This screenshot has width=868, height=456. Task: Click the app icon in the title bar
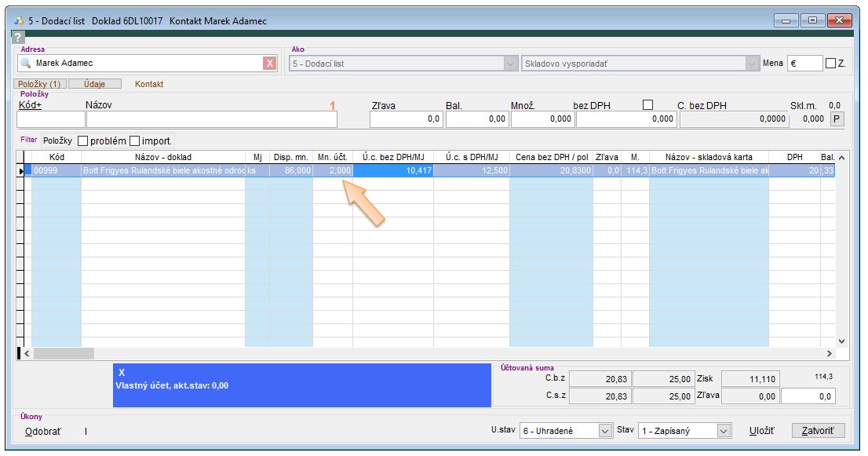pos(18,20)
